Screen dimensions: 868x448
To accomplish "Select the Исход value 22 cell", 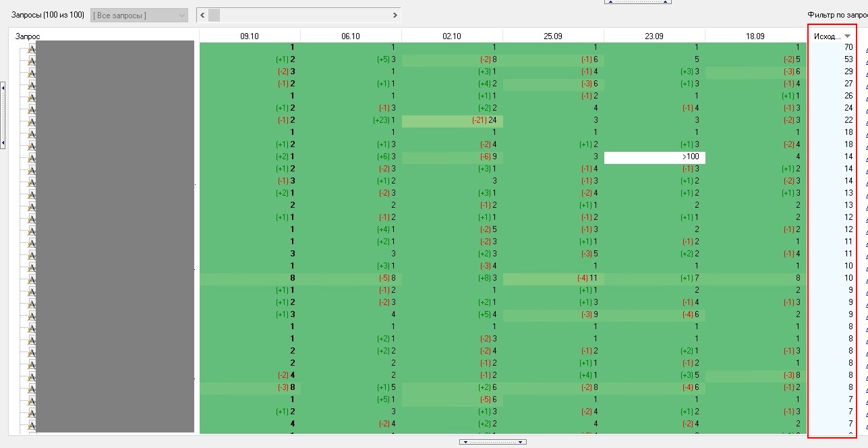I will tap(832, 120).
